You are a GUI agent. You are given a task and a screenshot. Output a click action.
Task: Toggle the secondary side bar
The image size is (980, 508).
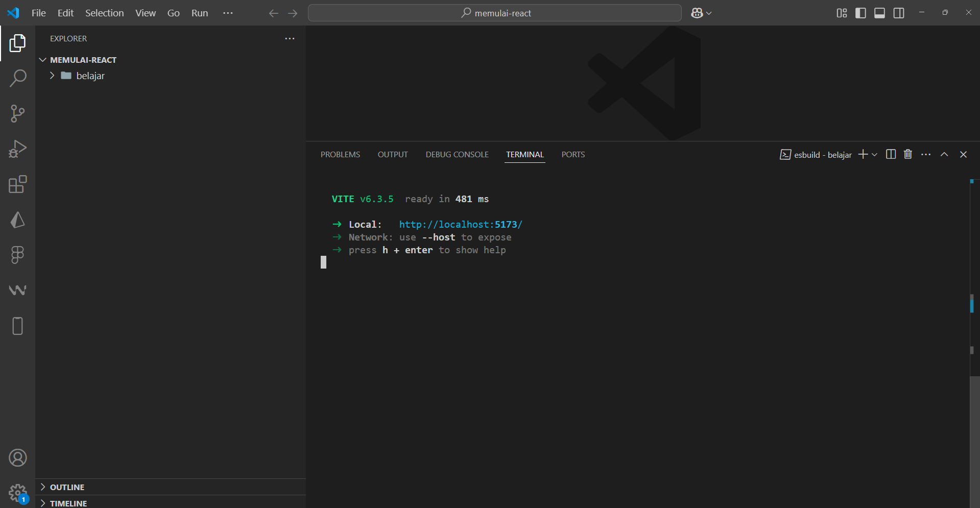pyautogui.click(x=899, y=13)
